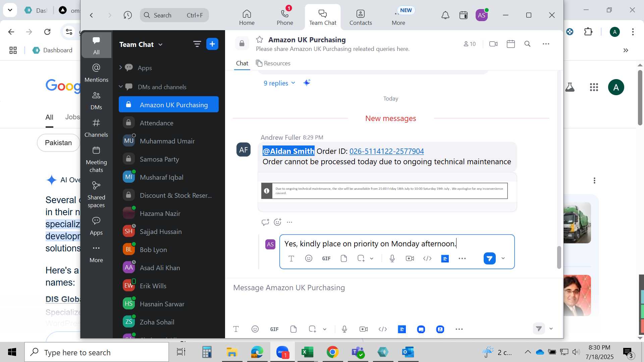Open the order ID 026-5114122-2577904 link

coord(386,151)
